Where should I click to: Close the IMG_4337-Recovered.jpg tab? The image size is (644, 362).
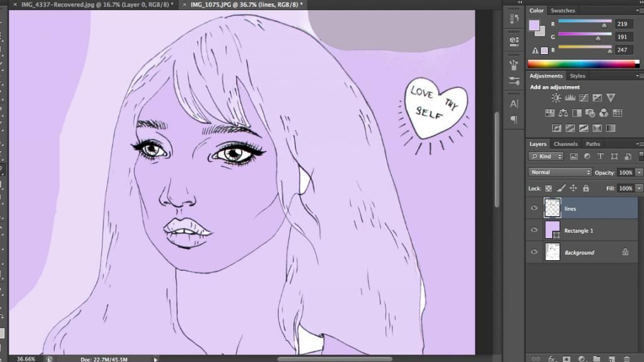click(x=15, y=4)
